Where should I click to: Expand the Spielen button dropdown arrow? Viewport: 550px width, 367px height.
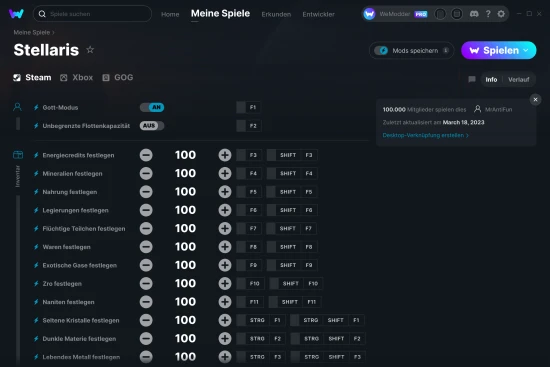tap(526, 50)
